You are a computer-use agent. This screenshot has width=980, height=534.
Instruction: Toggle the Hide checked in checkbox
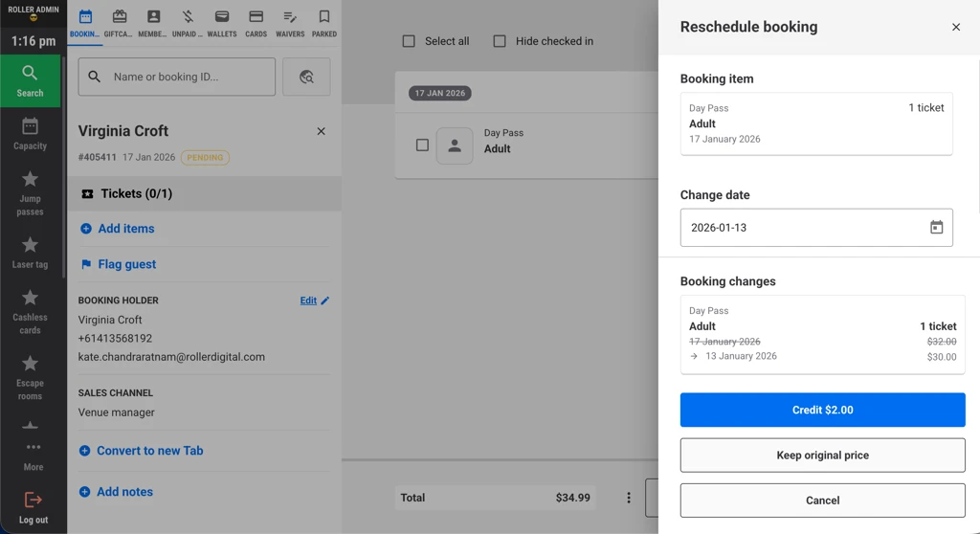coord(500,41)
